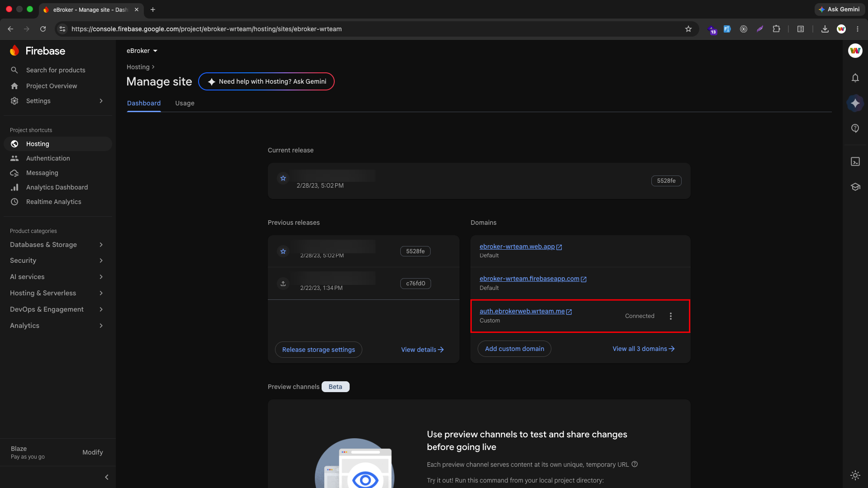Expand the Analytics category

tap(58, 326)
